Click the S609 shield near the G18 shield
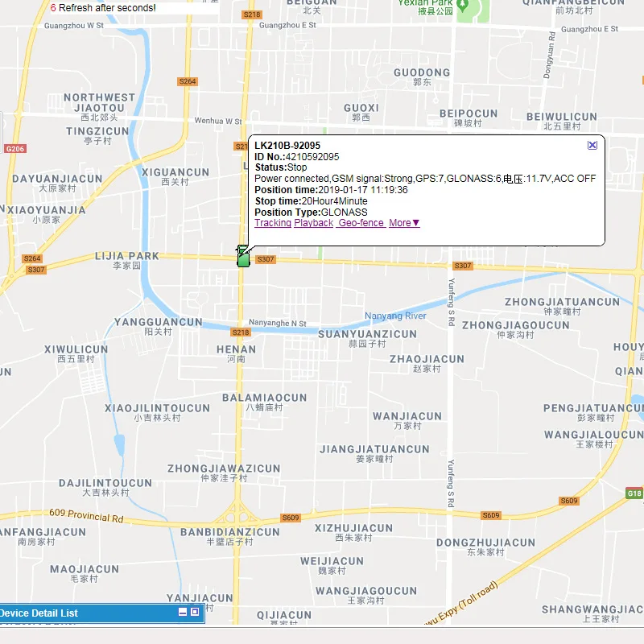Image resolution: width=644 pixels, height=644 pixels. click(x=569, y=501)
